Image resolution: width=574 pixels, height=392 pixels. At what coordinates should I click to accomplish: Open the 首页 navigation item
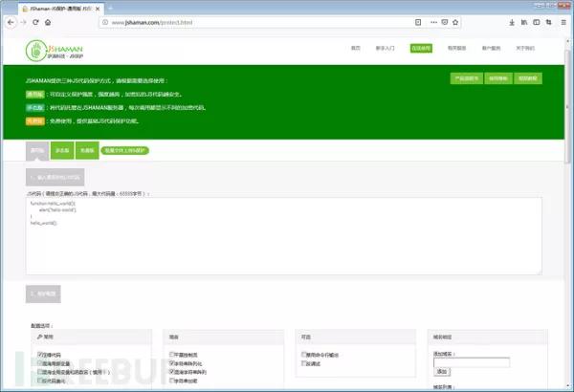(x=356, y=49)
